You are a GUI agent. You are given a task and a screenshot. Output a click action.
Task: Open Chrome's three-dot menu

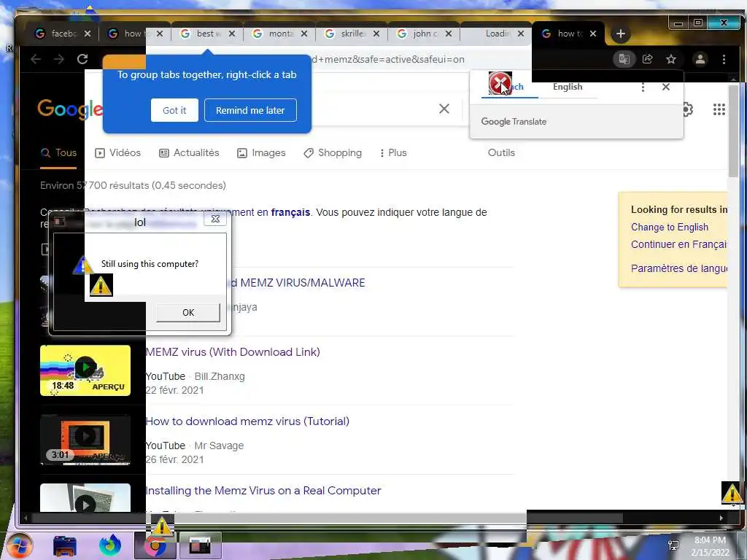pos(724,59)
